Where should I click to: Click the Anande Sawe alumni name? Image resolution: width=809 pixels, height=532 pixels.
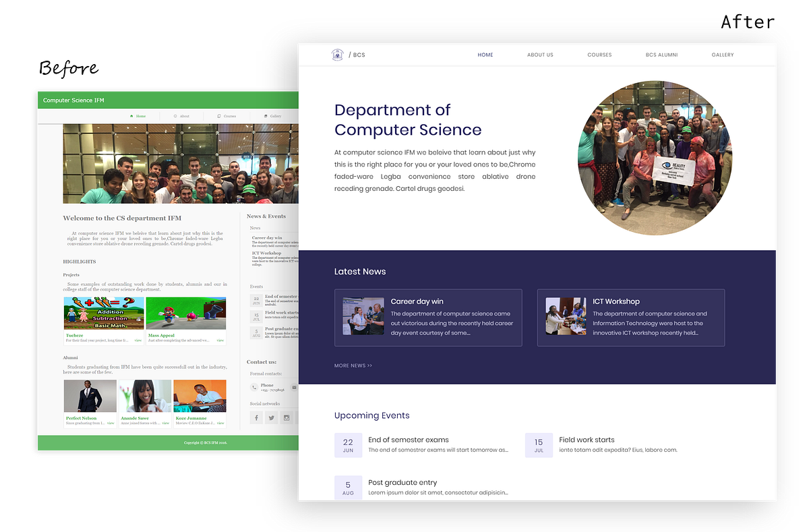tap(135, 418)
